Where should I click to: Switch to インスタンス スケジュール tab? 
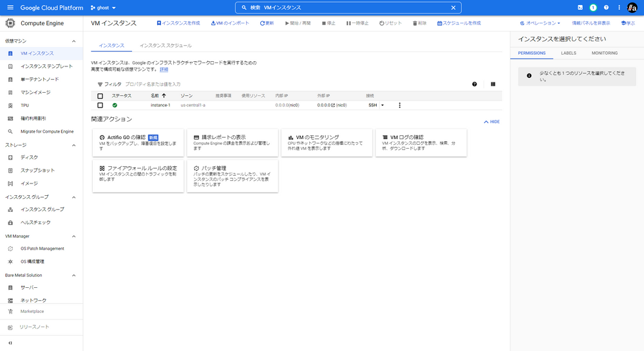(x=166, y=46)
